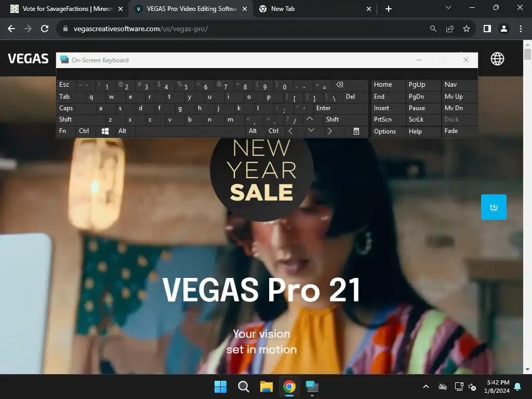
Task: Click Options key on On-Screen Keyboard
Action: (388, 131)
